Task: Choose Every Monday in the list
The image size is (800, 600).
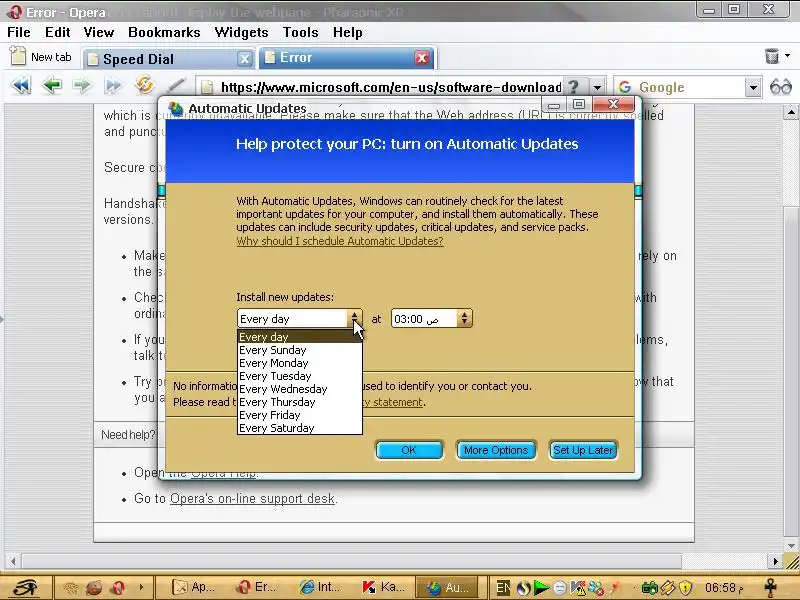Action: coord(300,363)
